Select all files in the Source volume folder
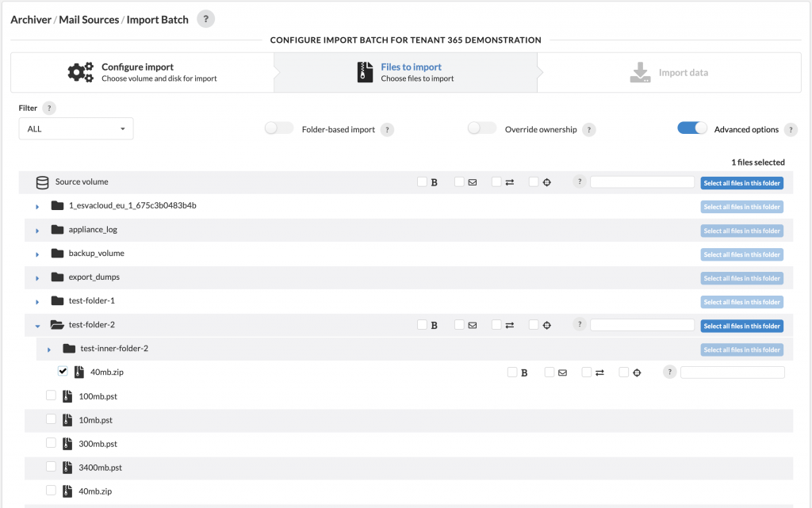This screenshot has height=508, width=812. [741, 183]
